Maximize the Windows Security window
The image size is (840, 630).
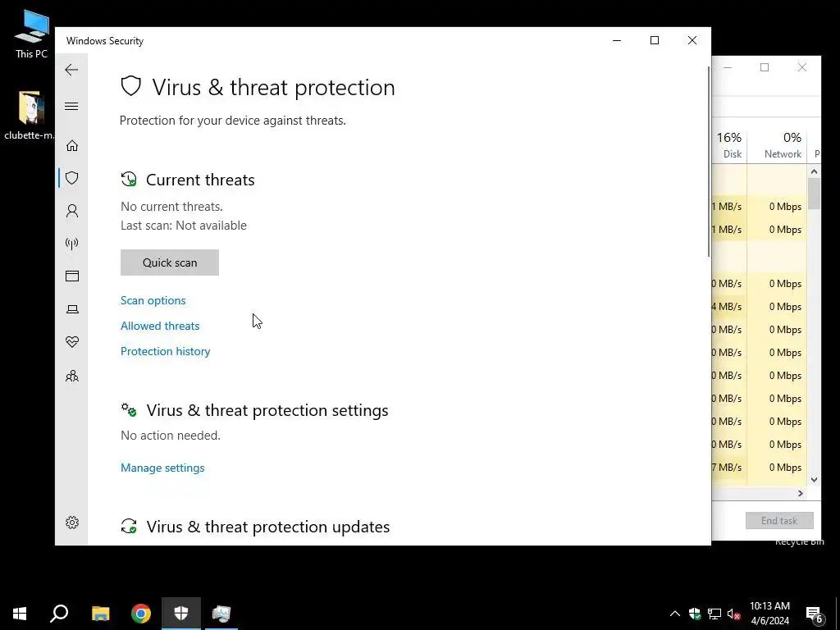(x=654, y=40)
